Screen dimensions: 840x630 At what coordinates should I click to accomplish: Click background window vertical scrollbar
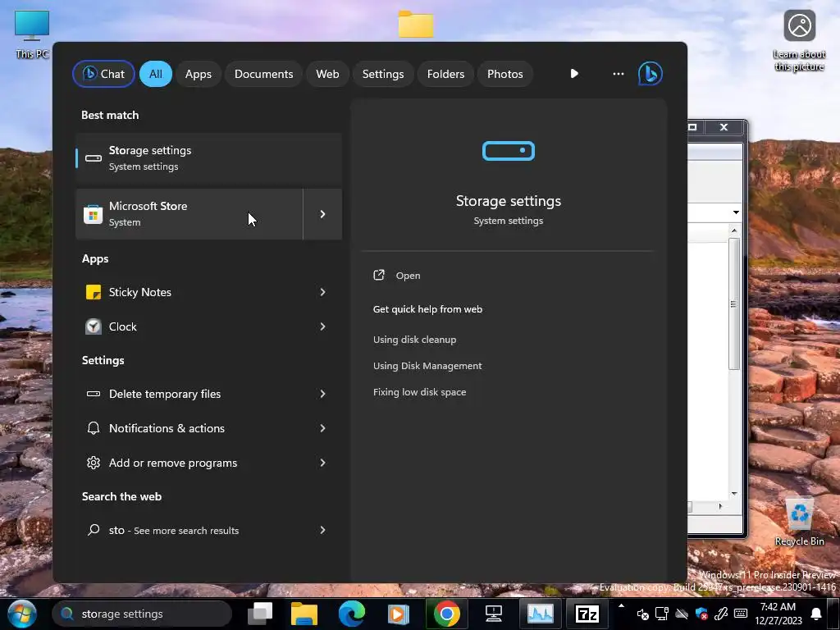coord(734,304)
